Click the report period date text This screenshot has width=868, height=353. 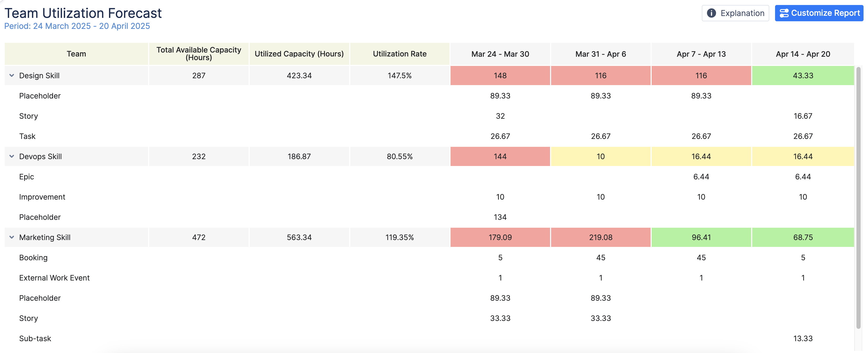77,26
